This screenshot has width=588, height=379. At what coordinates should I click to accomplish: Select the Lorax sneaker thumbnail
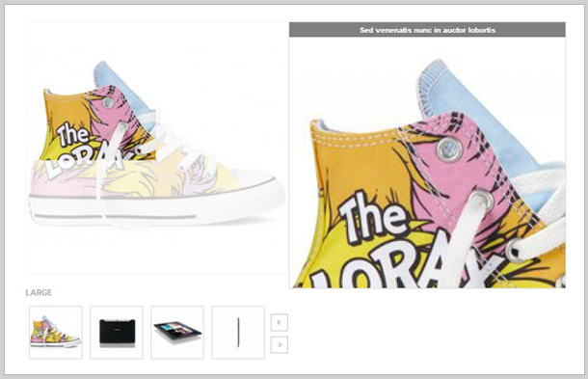(x=56, y=333)
